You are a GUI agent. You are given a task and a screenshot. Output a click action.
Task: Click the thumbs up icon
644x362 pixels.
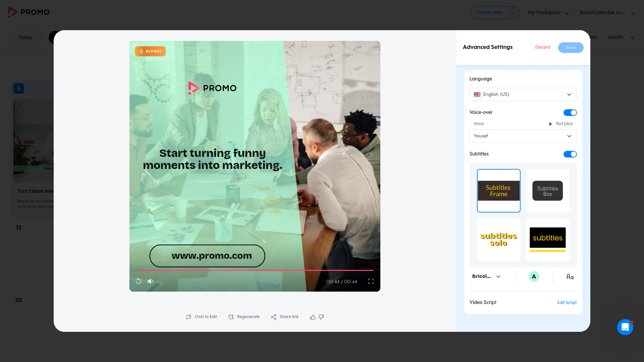click(313, 317)
